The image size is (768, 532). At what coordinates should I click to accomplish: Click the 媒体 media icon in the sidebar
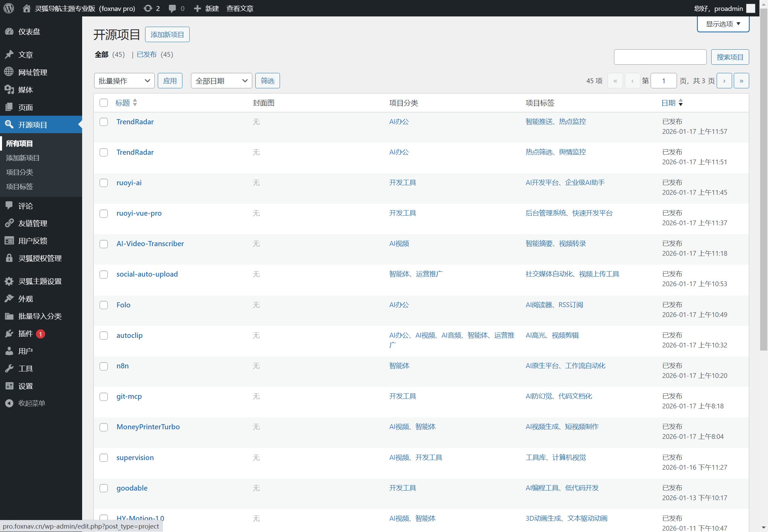(x=9, y=90)
